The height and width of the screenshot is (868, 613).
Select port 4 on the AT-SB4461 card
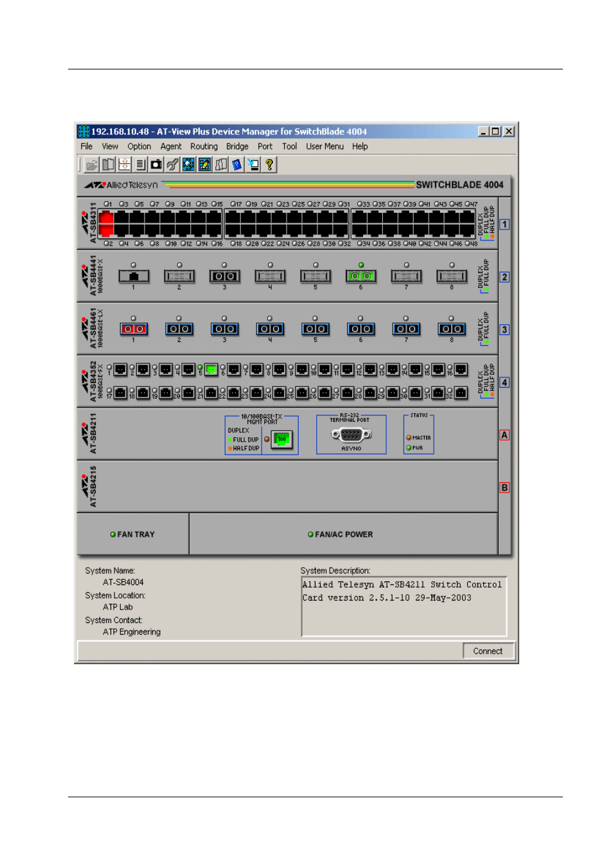pos(270,329)
